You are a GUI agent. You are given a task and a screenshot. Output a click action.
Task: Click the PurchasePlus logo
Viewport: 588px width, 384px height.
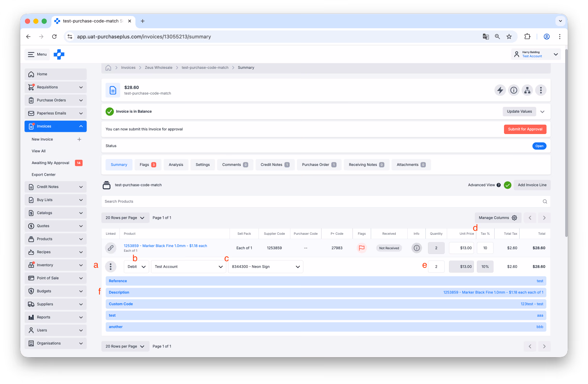click(x=59, y=55)
